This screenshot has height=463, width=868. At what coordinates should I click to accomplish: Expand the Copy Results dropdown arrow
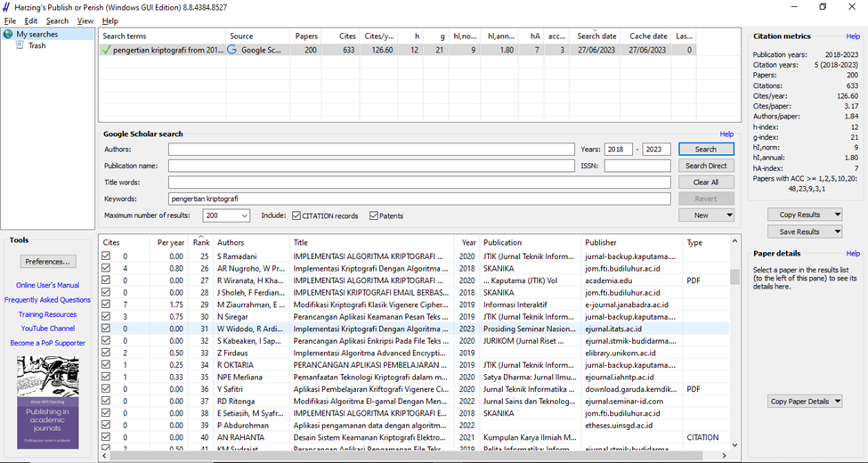[838, 215]
